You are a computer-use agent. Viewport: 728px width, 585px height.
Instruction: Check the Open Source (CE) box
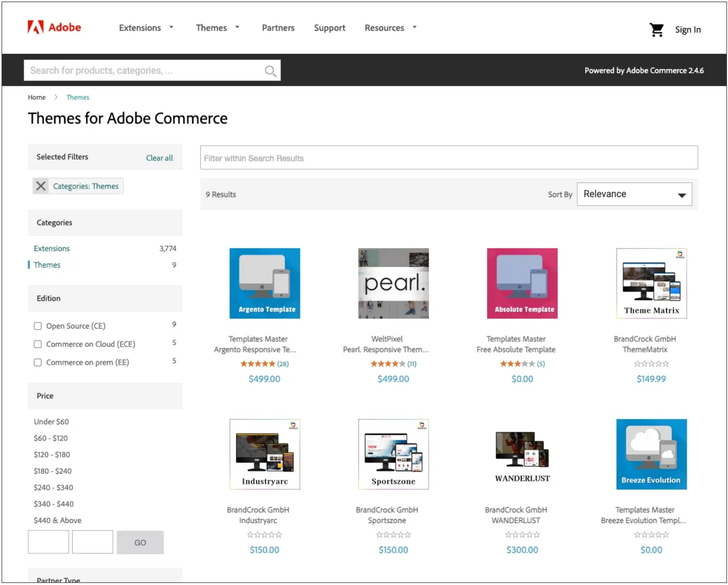[x=38, y=326]
